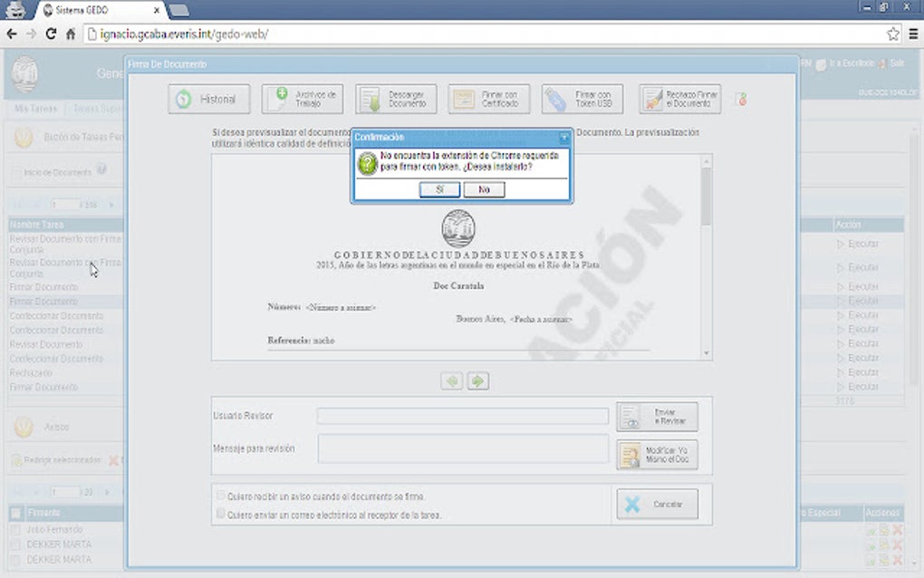Click the Descargar Documento icon

click(396, 99)
